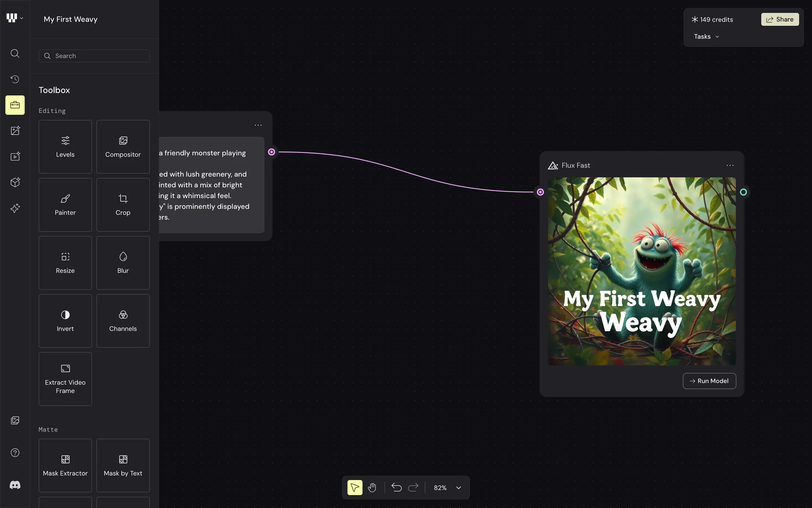Click the undo arrow
This screenshot has height=508, width=812.
coord(396,488)
